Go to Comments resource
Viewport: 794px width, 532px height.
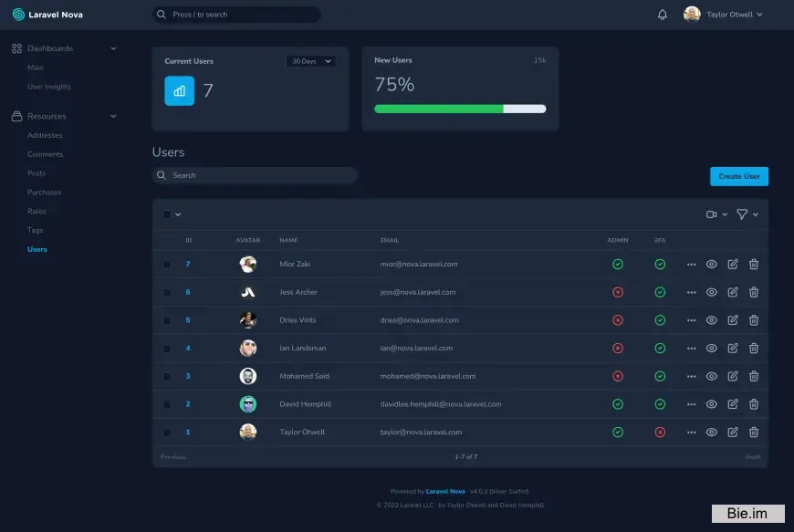coord(45,154)
